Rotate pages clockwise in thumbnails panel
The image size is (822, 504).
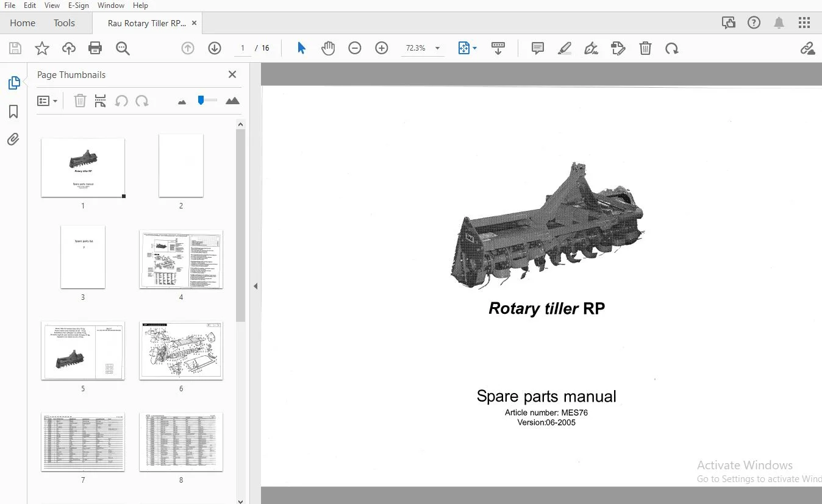pos(142,101)
